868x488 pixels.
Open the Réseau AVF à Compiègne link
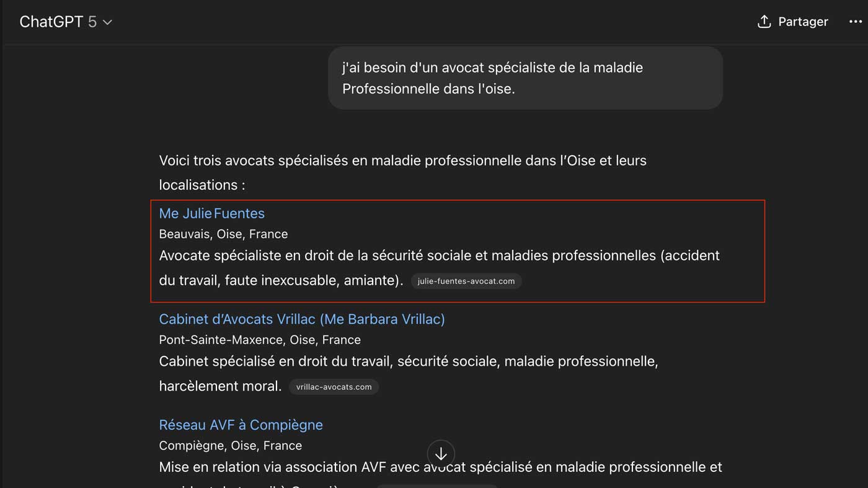click(241, 424)
